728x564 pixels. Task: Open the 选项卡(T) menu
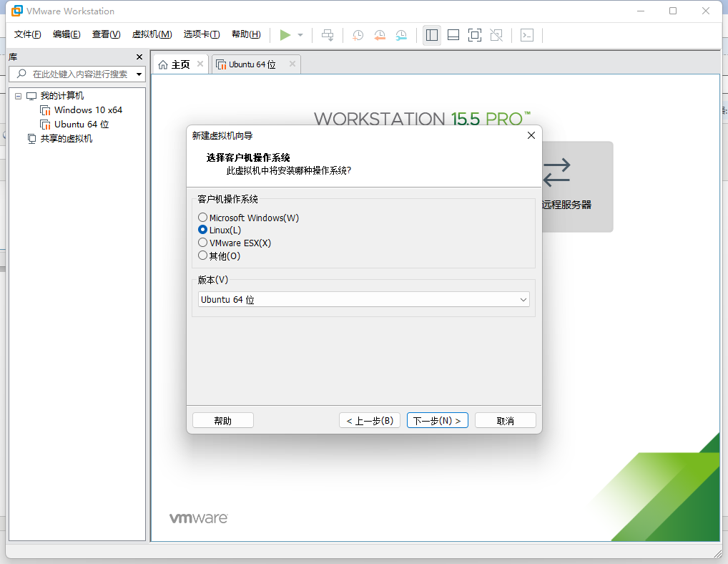click(x=202, y=34)
